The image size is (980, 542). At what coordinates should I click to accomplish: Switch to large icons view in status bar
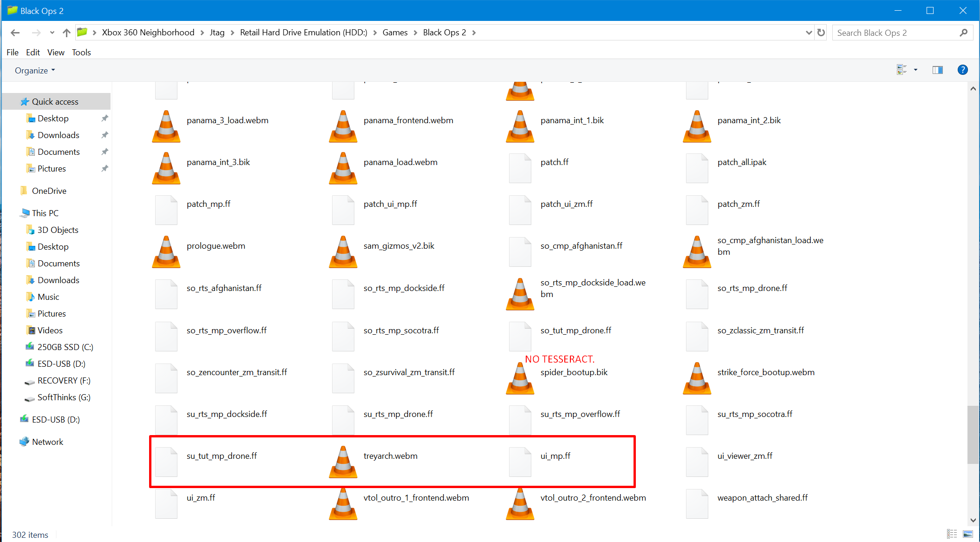968,534
